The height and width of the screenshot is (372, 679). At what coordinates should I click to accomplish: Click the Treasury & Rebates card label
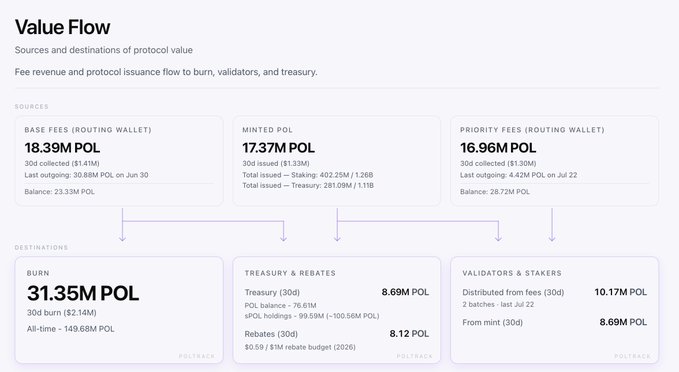coord(290,273)
